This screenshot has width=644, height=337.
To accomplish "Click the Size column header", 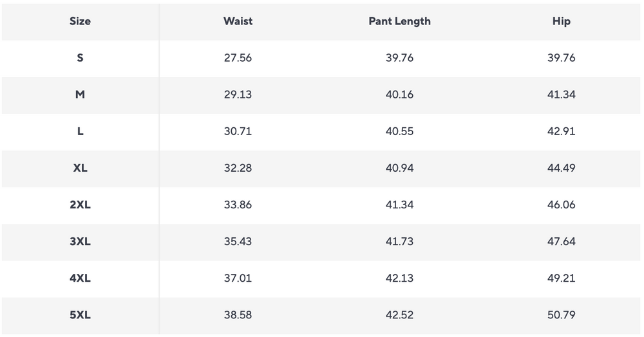I will click(x=80, y=21).
